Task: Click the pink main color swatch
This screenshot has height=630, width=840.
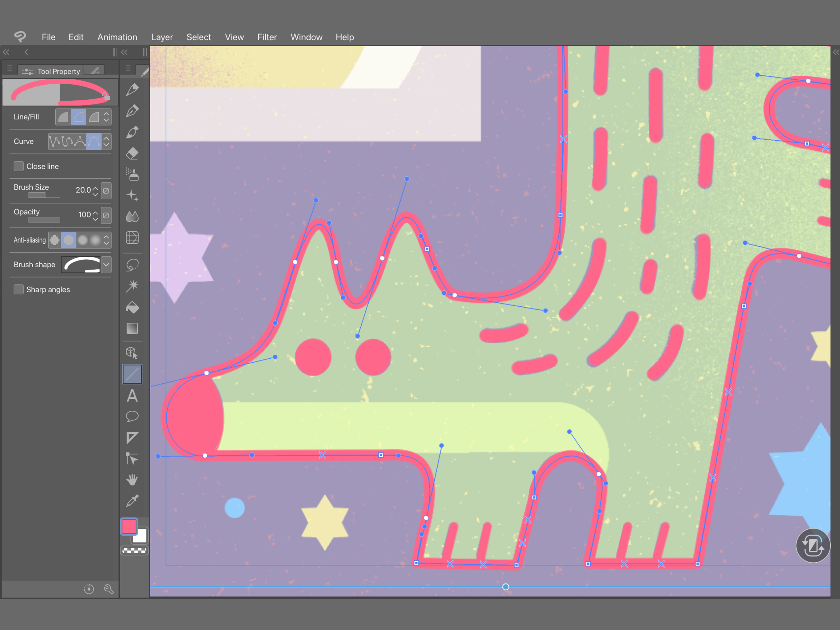Action: (129, 526)
